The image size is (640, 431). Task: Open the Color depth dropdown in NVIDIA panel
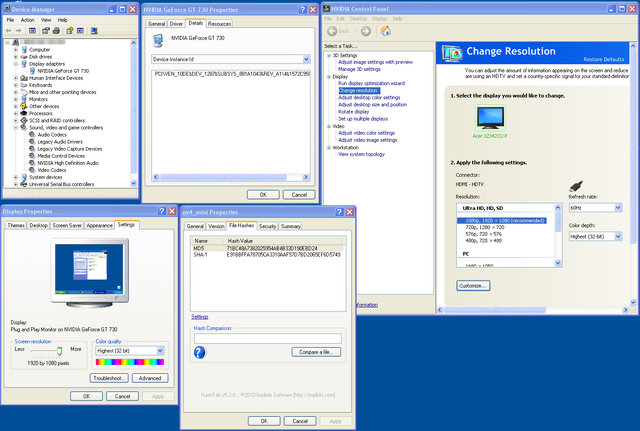618,236
